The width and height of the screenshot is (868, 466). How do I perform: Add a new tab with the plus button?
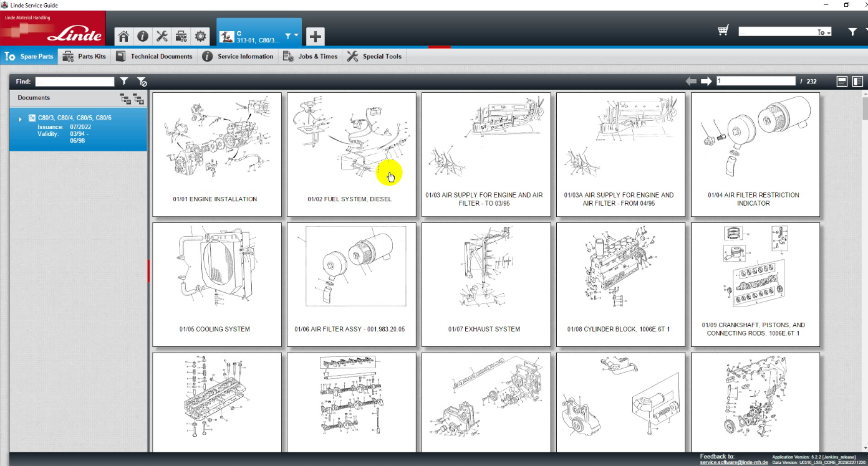[x=315, y=37]
